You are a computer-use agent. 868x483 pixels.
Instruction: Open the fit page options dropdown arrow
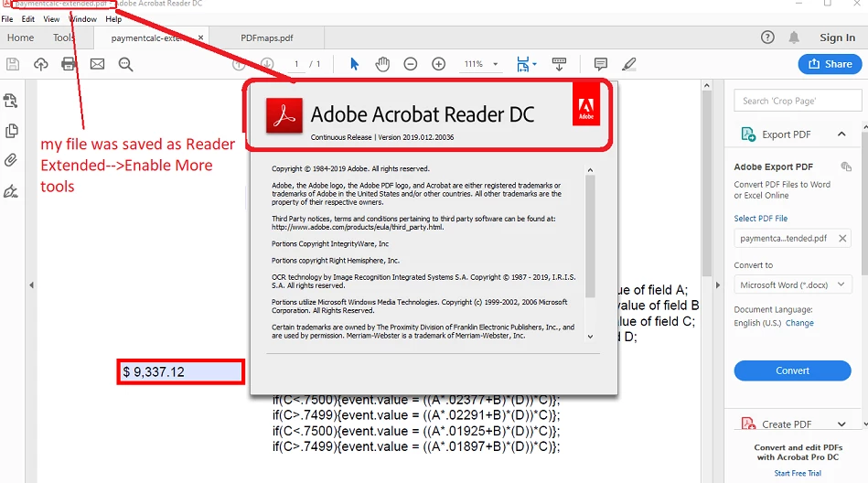click(x=534, y=64)
